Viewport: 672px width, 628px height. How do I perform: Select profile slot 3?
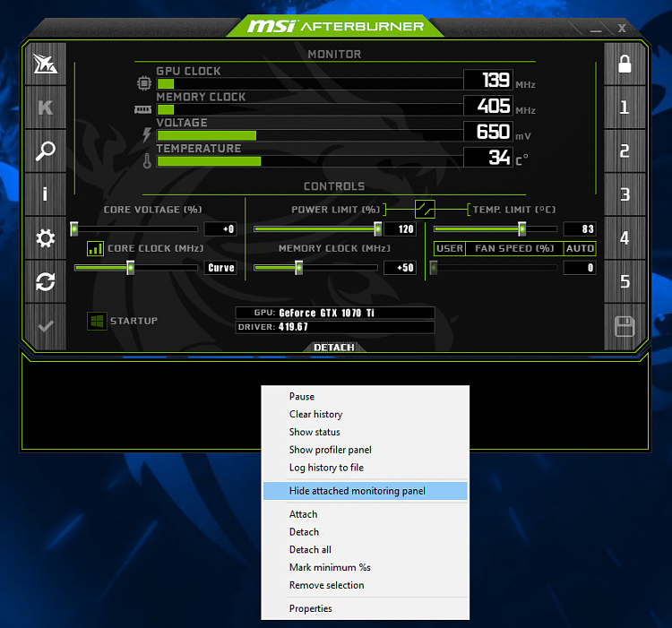point(625,194)
